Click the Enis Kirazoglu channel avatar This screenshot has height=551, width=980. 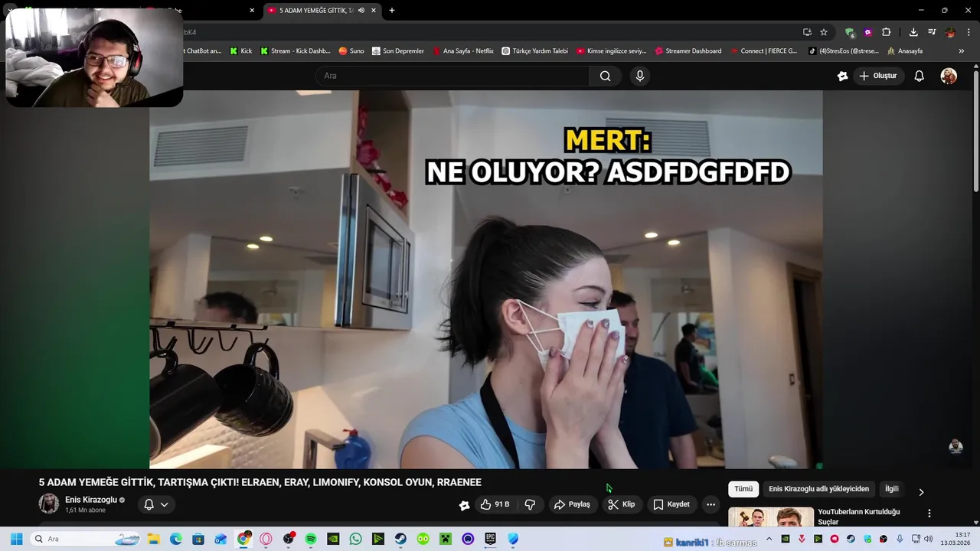(49, 504)
